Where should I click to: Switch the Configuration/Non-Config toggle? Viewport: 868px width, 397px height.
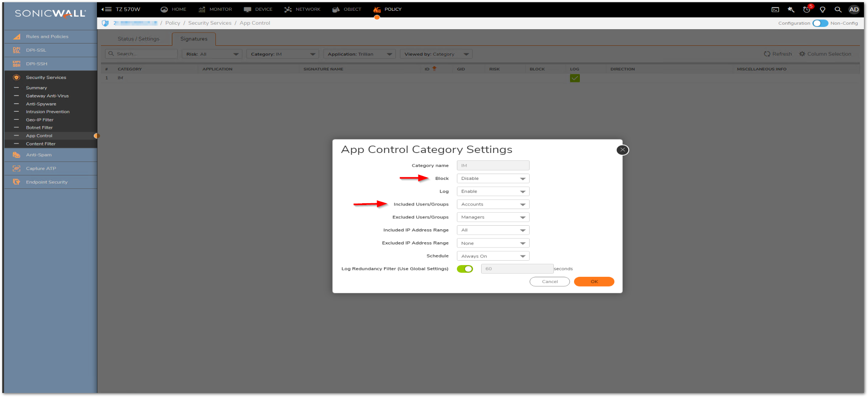[820, 23]
